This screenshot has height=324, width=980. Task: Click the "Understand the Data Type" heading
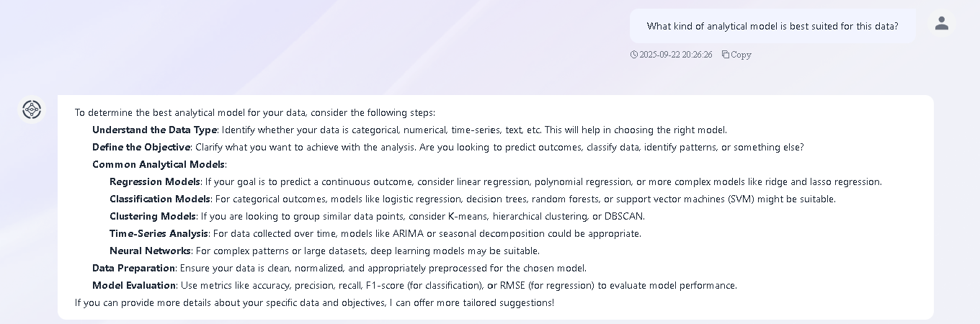tap(154, 130)
